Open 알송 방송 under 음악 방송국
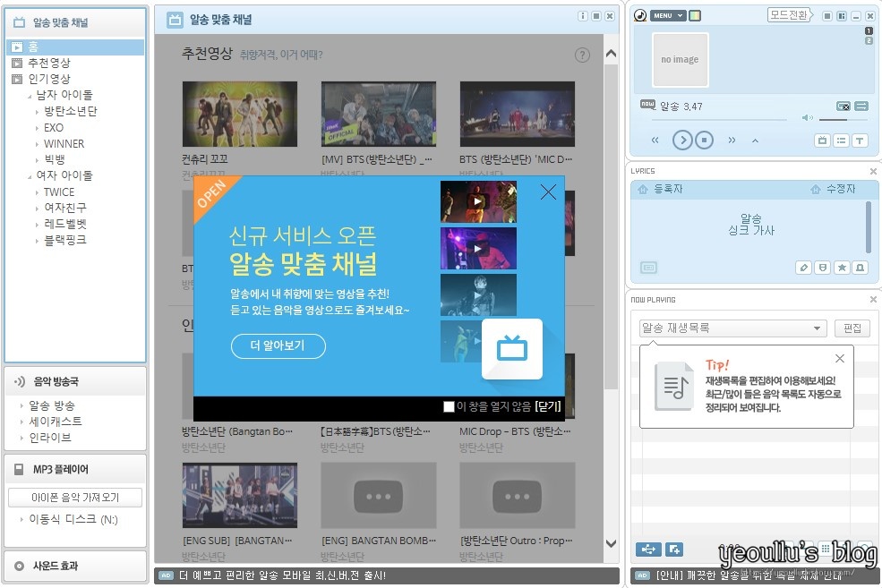The height and width of the screenshot is (588, 882). click(52, 405)
